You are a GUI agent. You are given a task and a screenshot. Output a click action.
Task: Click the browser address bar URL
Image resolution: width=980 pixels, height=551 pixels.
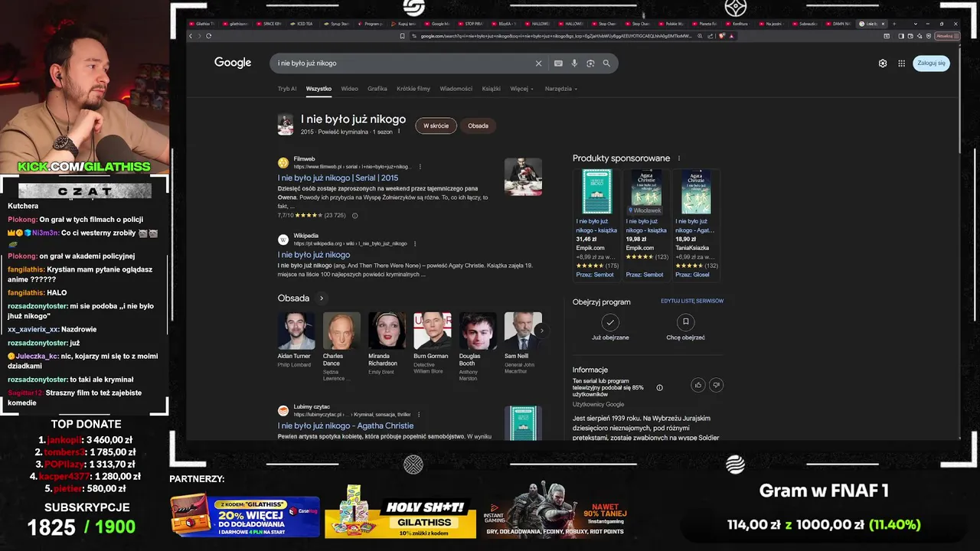(555, 36)
